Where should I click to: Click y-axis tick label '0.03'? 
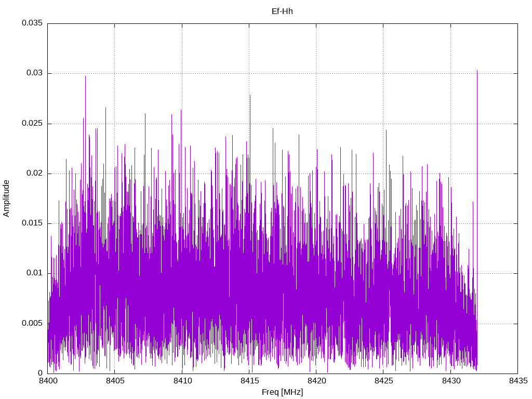[35, 73]
